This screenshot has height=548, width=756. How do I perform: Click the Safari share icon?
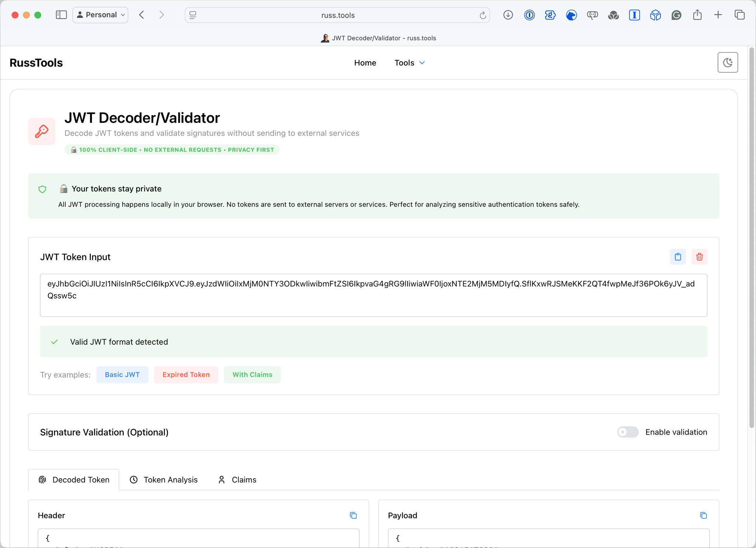(697, 15)
